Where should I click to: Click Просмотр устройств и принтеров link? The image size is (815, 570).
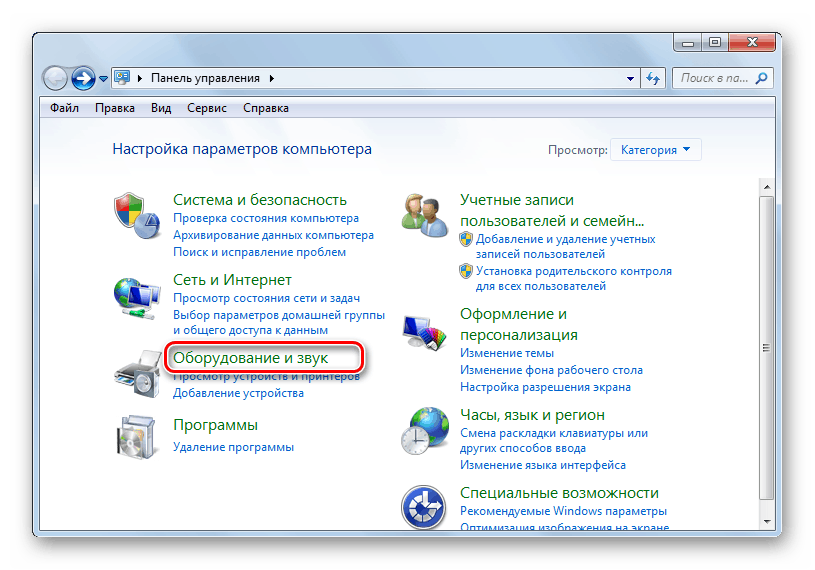pos(266,377)
